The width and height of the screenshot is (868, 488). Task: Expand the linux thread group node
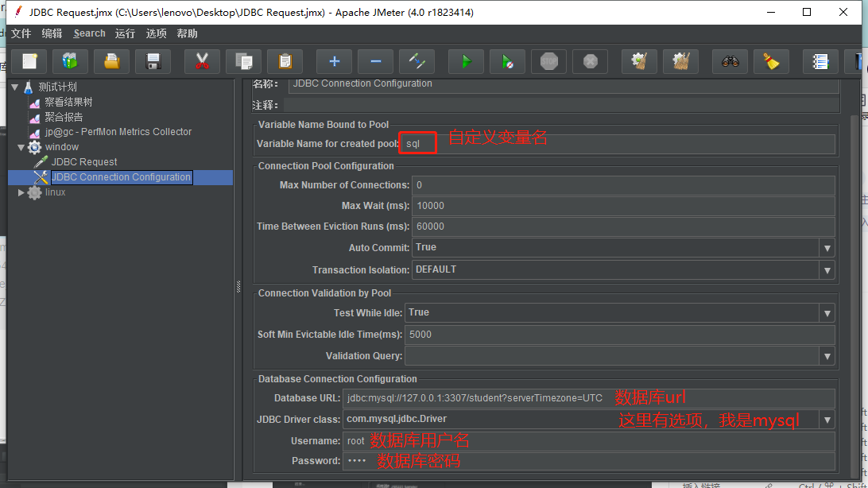coord(21,192)
